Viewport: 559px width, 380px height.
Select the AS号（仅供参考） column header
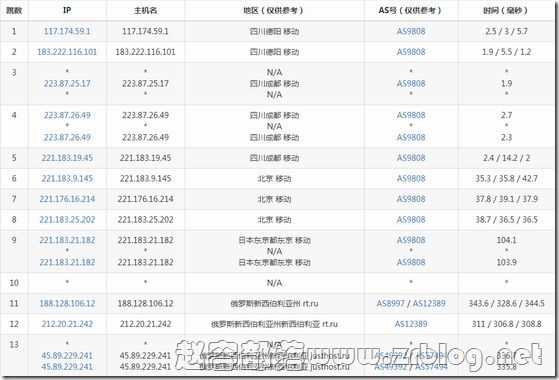pos(411,10)
